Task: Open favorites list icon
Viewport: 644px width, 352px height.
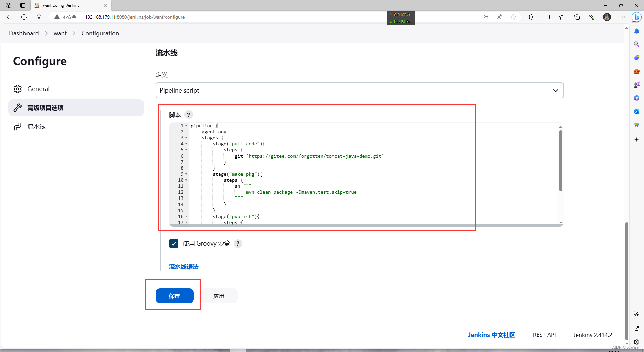Action: click(x=562, y=17)
